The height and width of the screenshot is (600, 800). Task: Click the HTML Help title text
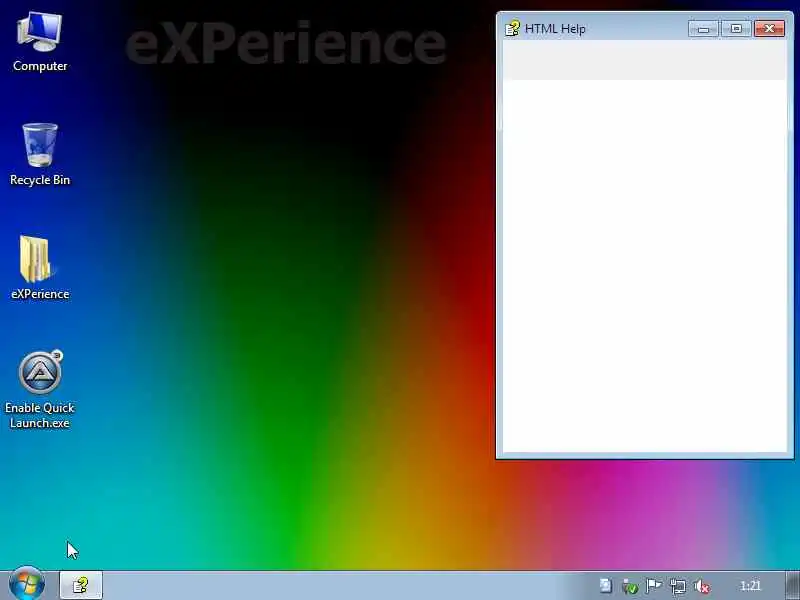pos(555,29)
